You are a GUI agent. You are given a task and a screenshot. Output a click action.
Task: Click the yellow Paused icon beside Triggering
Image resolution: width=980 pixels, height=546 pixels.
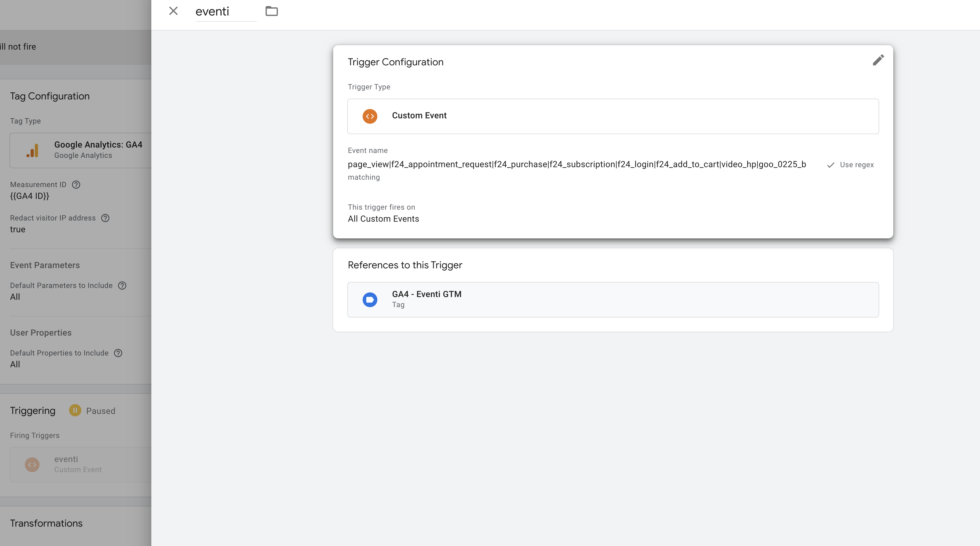coord(75,410)
